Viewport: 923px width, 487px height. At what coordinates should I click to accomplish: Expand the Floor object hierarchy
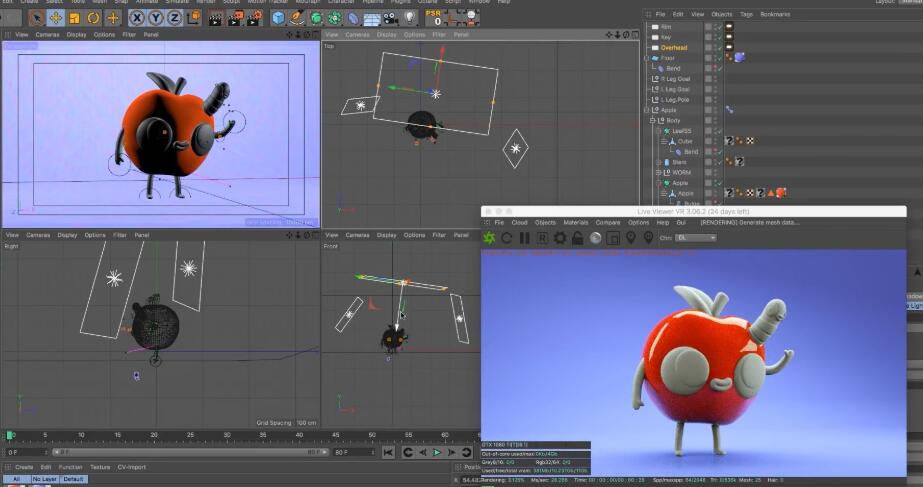(647, 58)
